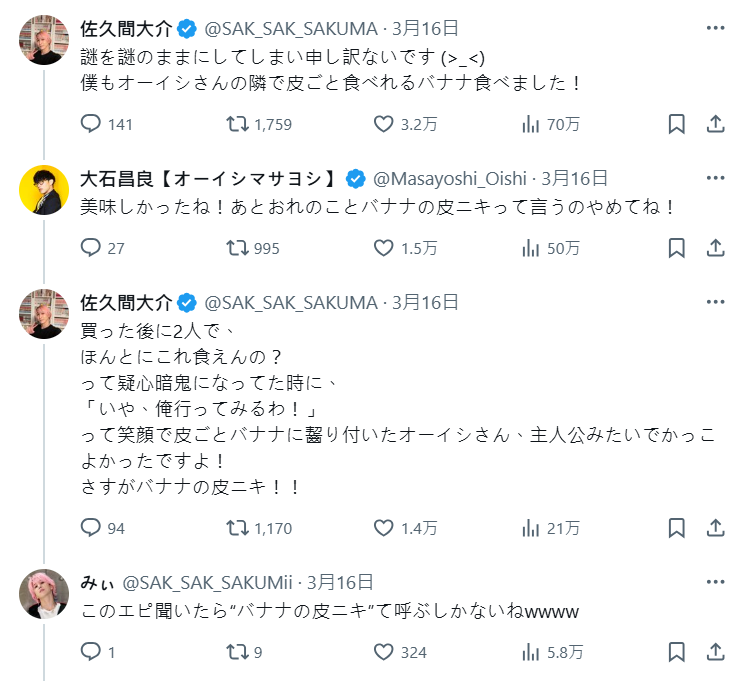Retweet 大石昌良's post with 995 retweets
The height and width of the screenshot is (681, 742).
(x=237, y=247)
